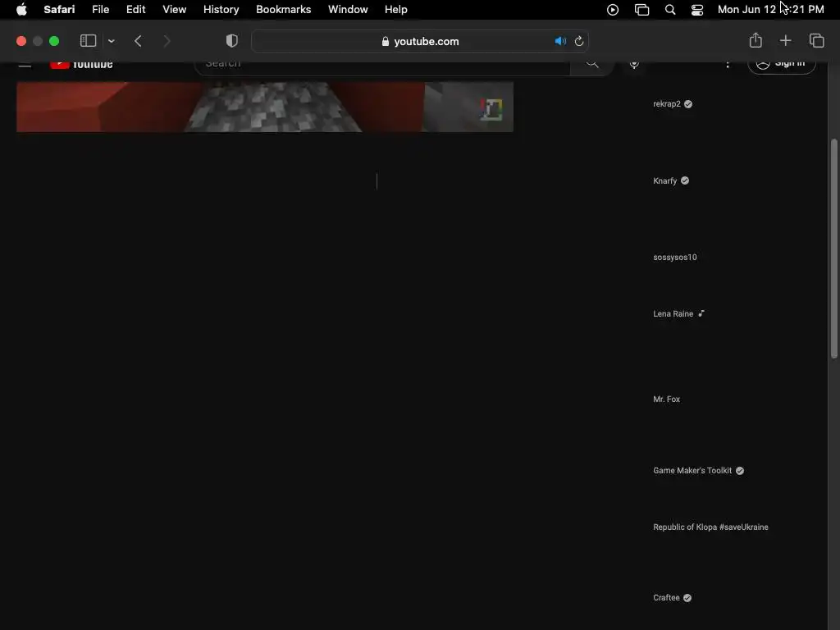
Task: Open the Lena Raine channel link
Action: tap(673, 314)
